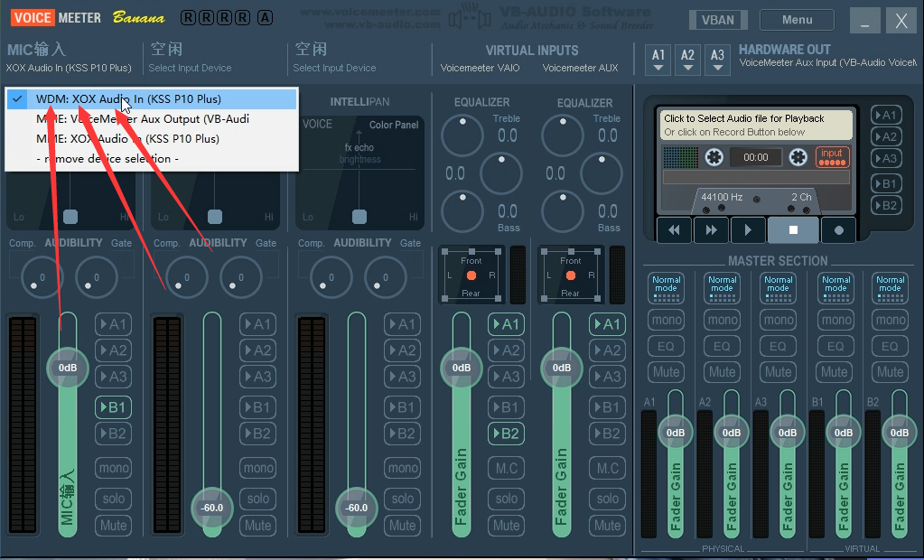Change the B2 bus Normal mode selector
The height and width of the screenshot is (560, 924).
tap(890, 288)
